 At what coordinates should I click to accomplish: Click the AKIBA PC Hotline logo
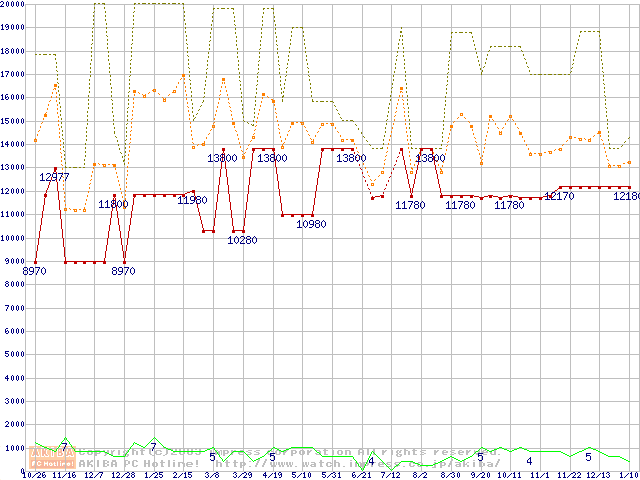(53, 458)
